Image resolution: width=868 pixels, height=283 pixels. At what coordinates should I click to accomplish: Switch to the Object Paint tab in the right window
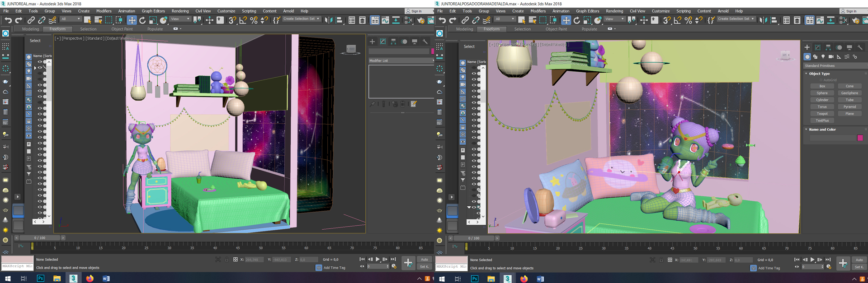tap(556, 29)
